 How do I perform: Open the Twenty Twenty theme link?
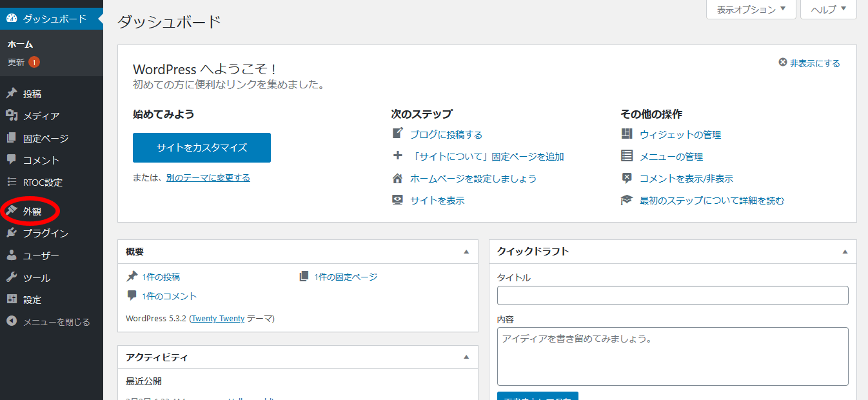click(218, 318)
